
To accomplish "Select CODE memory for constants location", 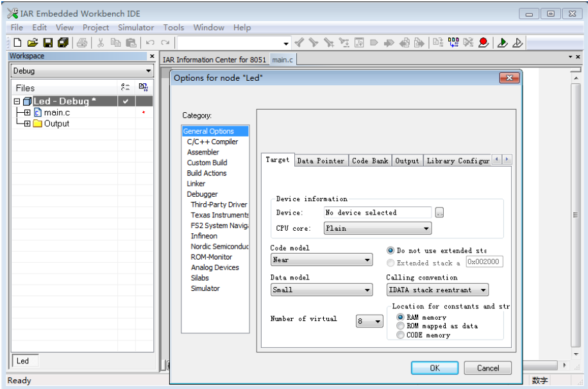I will click(x=401, y=335).
